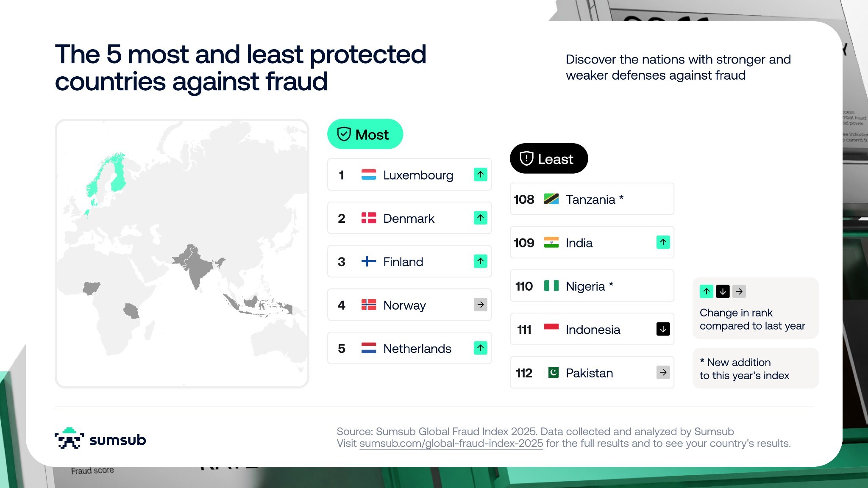Viewport: 868px width, 488px height.
Task: Click the Netherlands flag icon
Action: pos(368,348)
